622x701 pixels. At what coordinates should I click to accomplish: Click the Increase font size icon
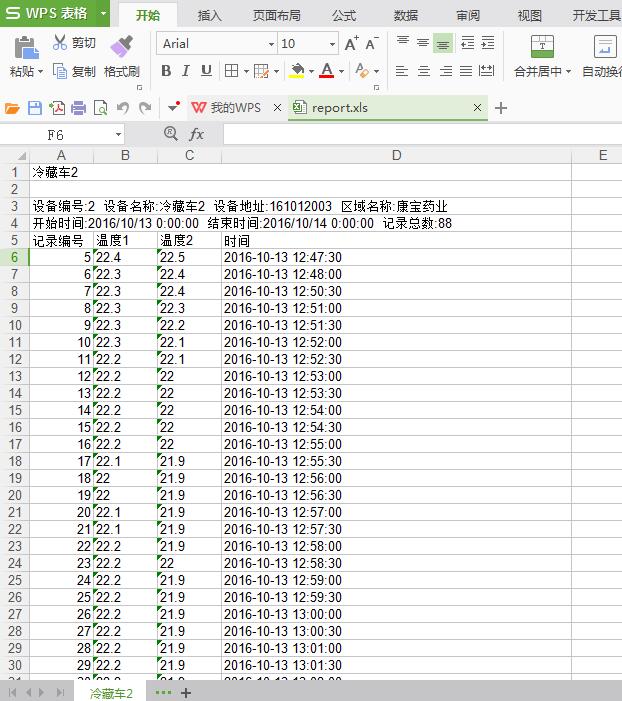click(x=351, y=44)
